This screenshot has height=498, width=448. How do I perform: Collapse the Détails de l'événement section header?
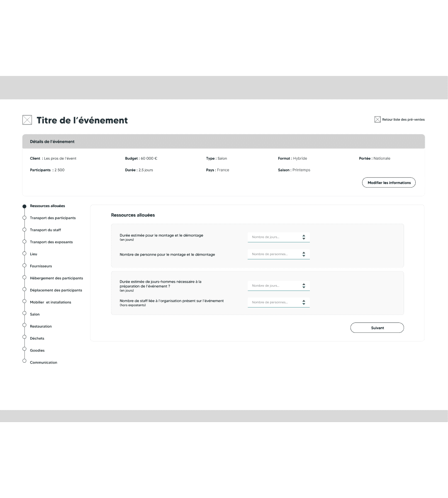tap(224, 142)
